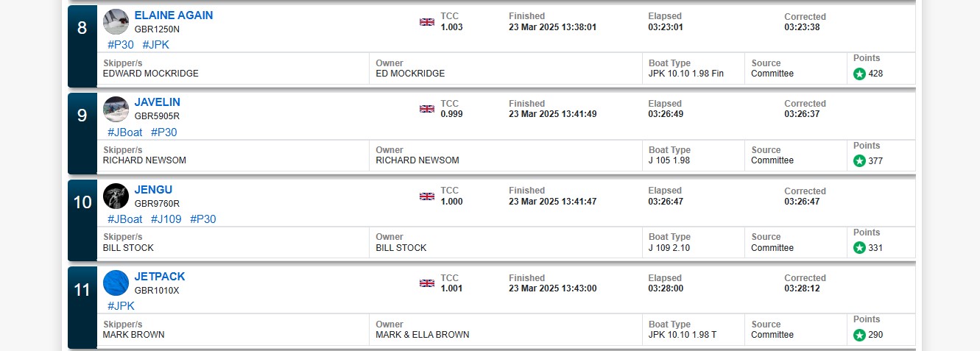Click the UK flag beside JAVELIN
This screenshot has width=980, height=351.
(427, 109)
